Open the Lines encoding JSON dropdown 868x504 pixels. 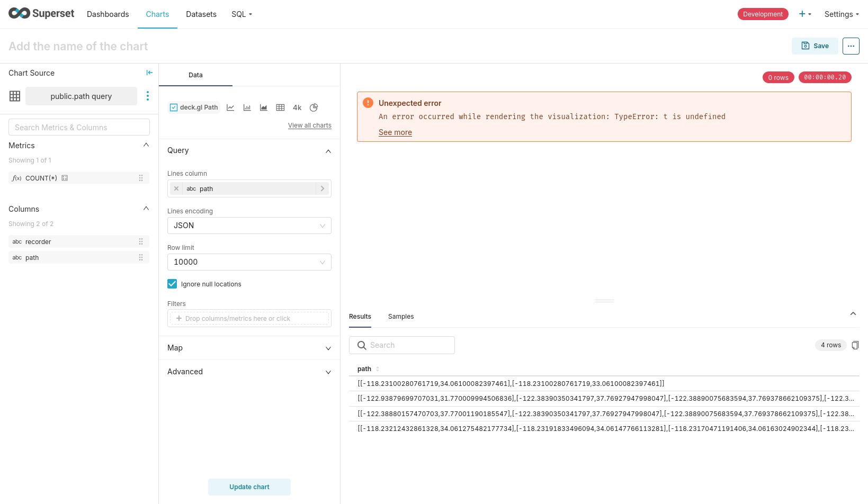tap(249, 226)
